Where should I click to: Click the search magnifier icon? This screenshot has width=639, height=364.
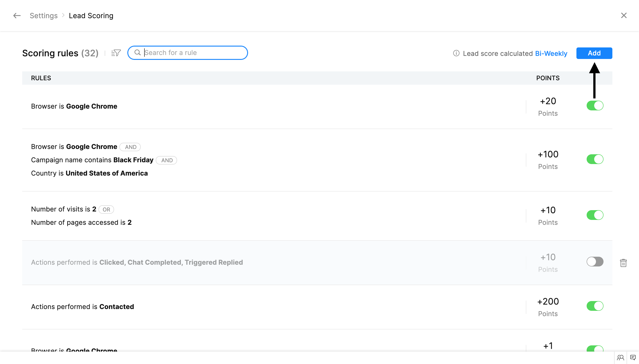pyautogui.click(x=137, y=53)
